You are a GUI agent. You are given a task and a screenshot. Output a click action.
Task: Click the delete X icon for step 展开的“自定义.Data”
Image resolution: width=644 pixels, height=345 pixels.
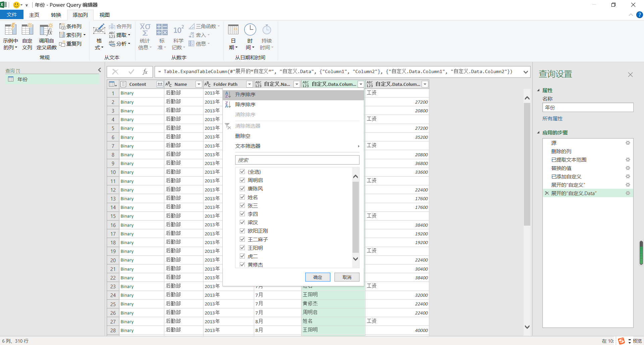pyautogui.click(x=547, y=193)
